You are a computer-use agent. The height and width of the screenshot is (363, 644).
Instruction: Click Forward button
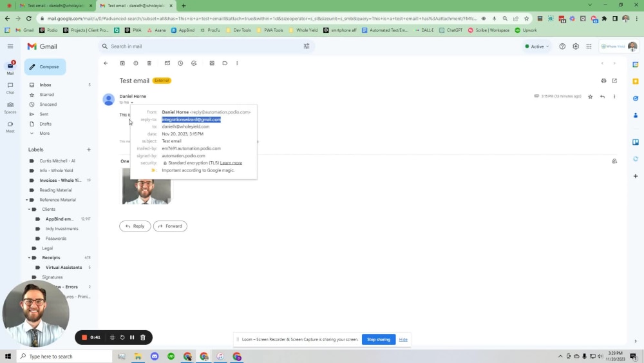click(x=170, y=226)
